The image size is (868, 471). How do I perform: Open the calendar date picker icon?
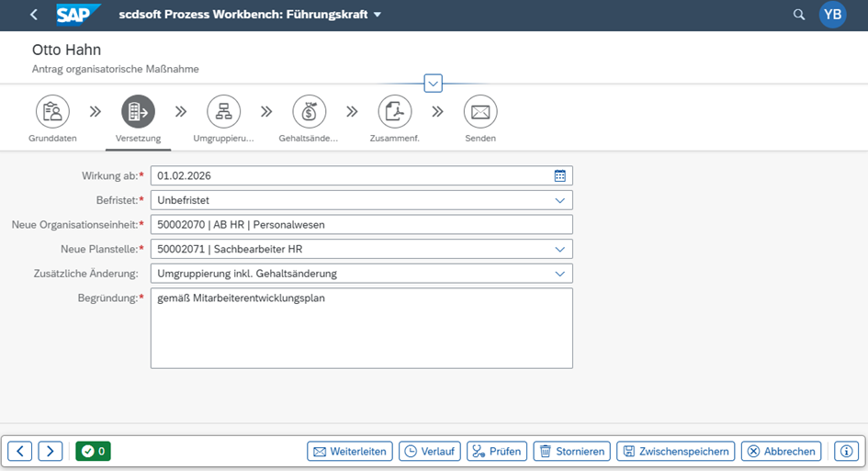(560, 175)
